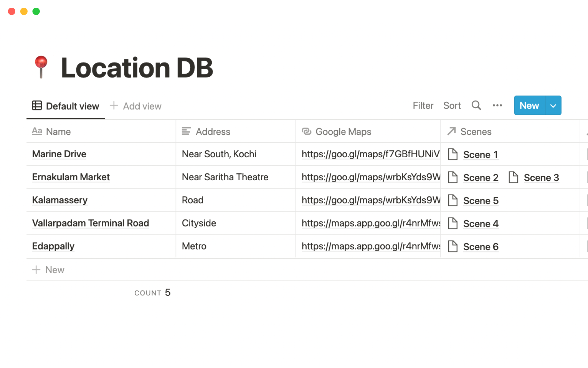Image resolution: width=588 pixels, height=368 pixels.
Task: Open the Ernakulam Market page
Action: point(71,177)
